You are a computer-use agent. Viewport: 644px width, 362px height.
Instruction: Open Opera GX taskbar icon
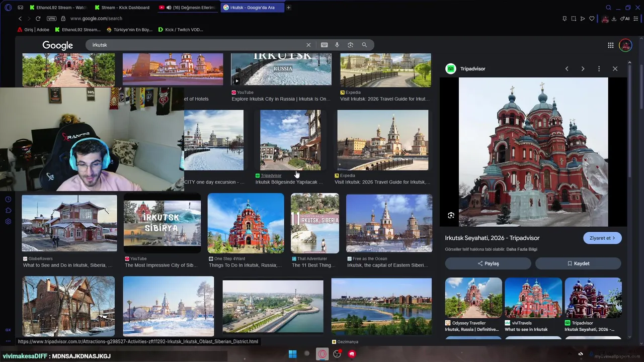[x=322, y=354]
